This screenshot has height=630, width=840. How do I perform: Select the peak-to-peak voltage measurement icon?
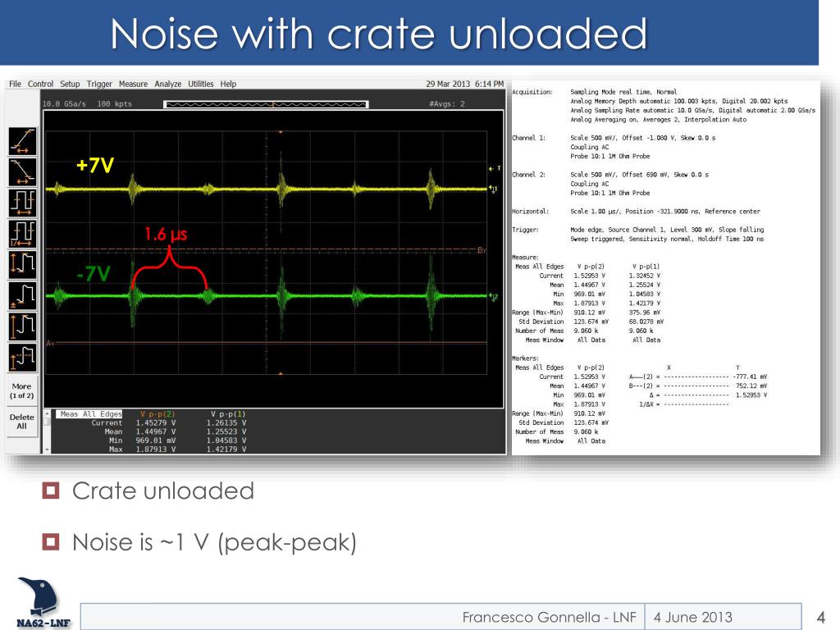[x=22, y=264]
